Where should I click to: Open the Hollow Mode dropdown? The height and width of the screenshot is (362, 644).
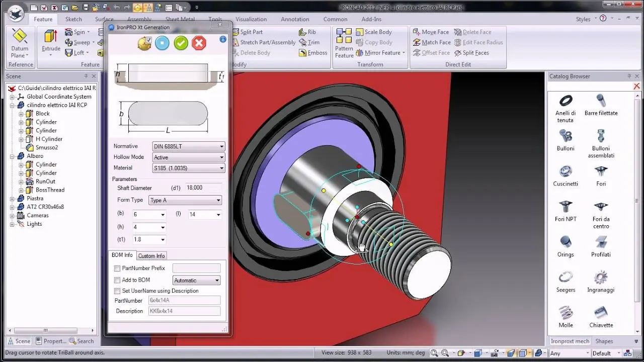(x=189, y=157)
